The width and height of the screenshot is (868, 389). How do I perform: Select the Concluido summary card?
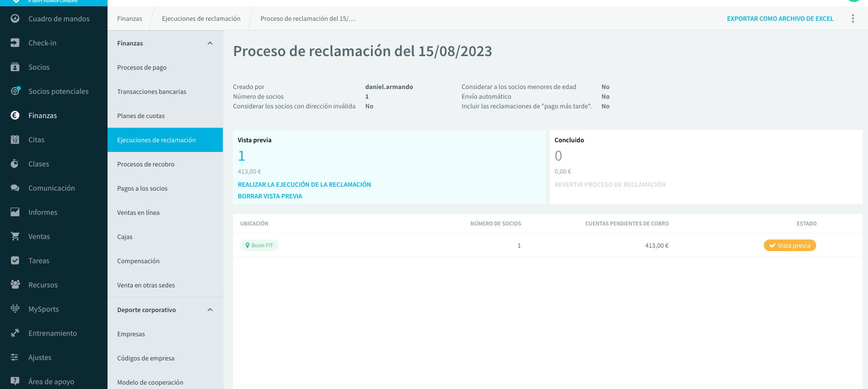click(x=706, y=167)
